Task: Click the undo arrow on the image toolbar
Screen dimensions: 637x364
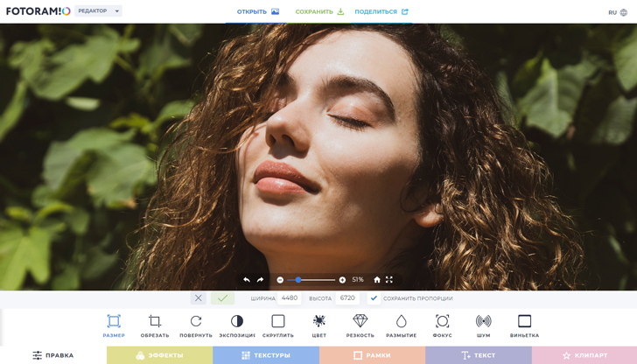Action: click(x=247, y=280)
